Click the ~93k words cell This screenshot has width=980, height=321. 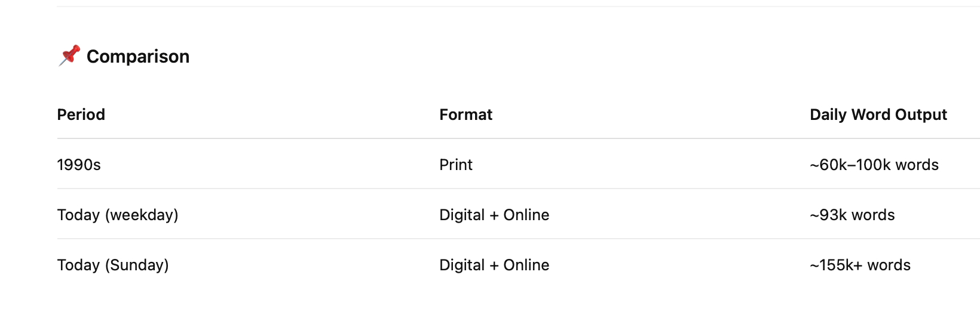[852, 215]
